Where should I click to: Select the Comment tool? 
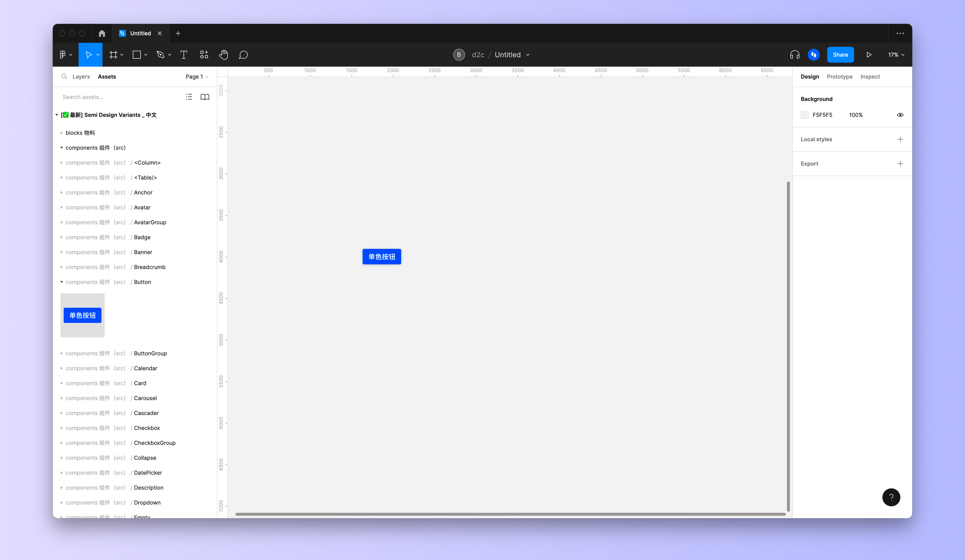(x=243, y=55)
